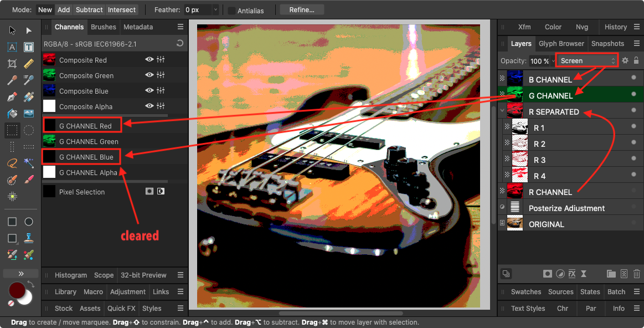The width and height of the screenshot is (644, 328).
Task: Set selection mode to Subtract
Action: pyautogui.click(x=89, y=9)
